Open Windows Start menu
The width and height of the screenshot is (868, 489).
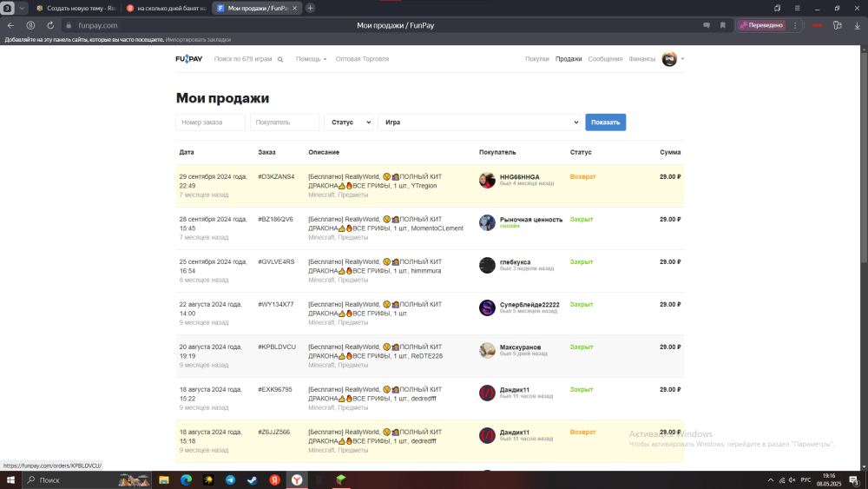[10, 480]
